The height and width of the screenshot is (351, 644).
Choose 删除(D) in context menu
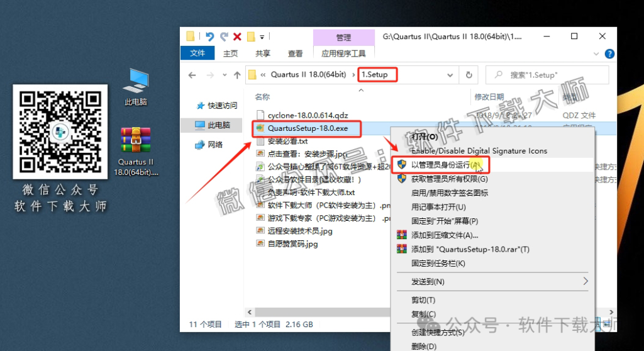coord(423,346)
